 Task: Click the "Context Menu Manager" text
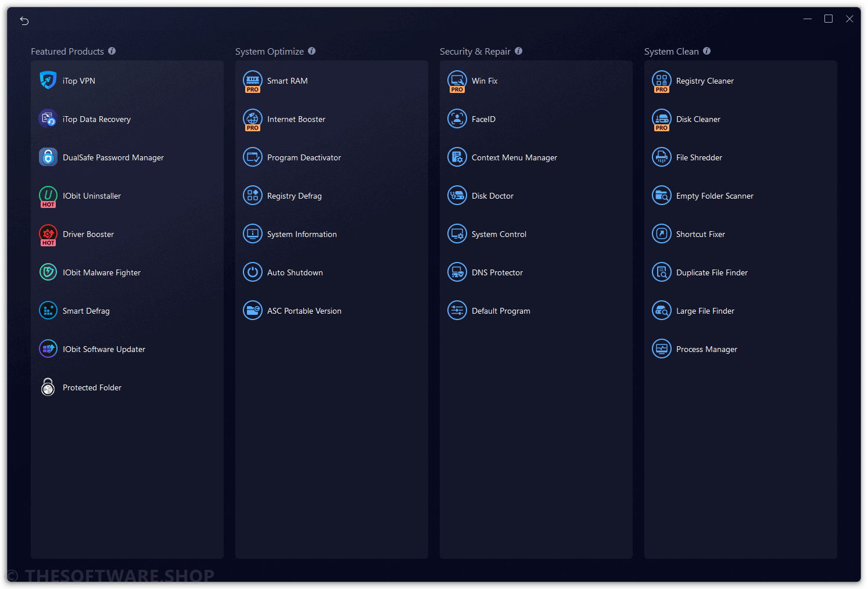[x=514, y=157]
